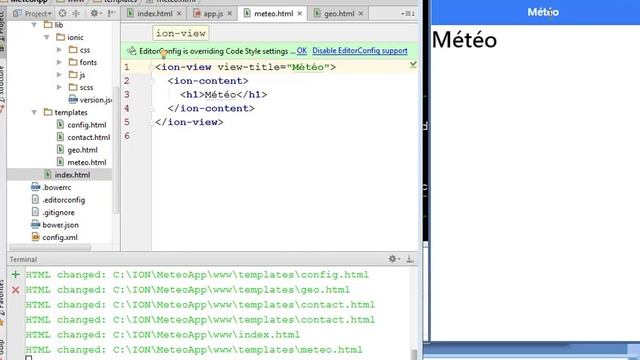The image size is (640, 360).
Task: Click the green inspection checkmark indicator
Action: point(413,64)
